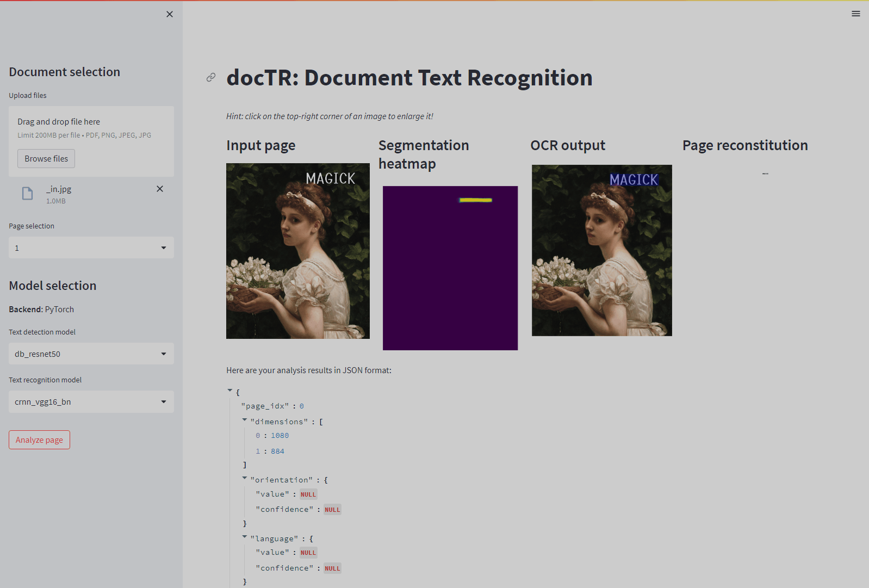Click the 1.0MB file size text
The image size is (869, 588).
(x=56, y=201)
